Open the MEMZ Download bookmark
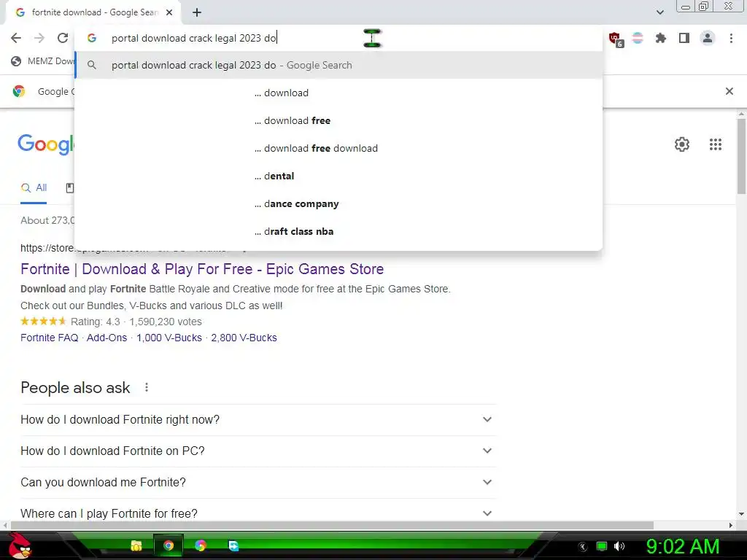Viewport: 747px width, 560px height. pyautogui.click(x=43, y=61)
